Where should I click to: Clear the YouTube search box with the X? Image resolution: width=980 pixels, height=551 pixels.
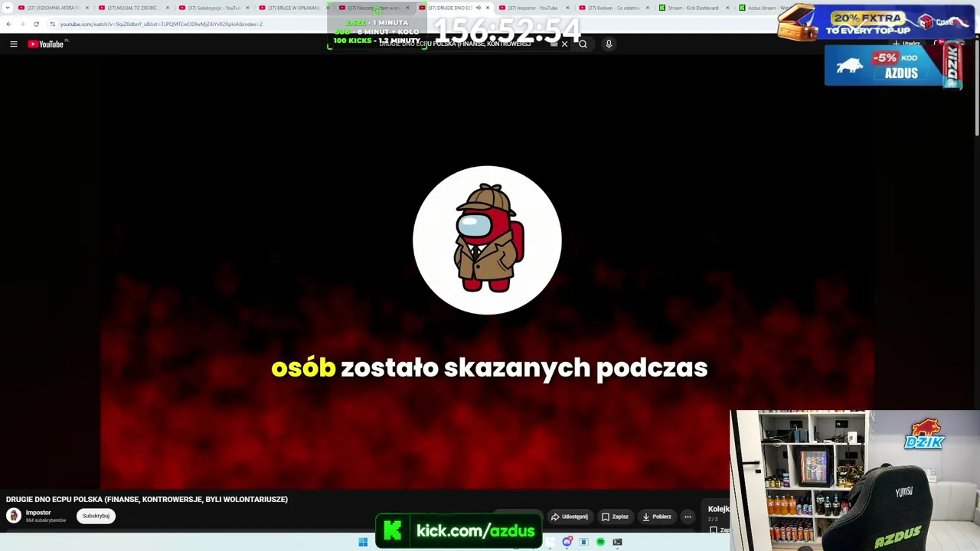point(565,44)
